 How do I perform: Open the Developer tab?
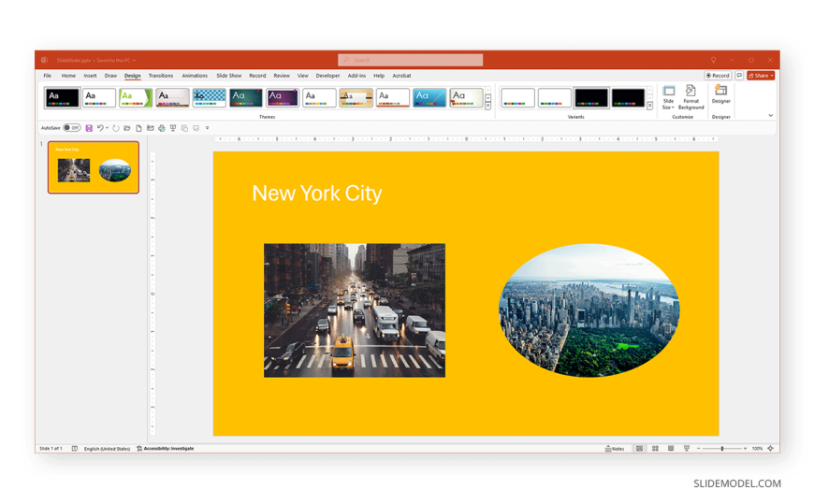click(327, 76)
